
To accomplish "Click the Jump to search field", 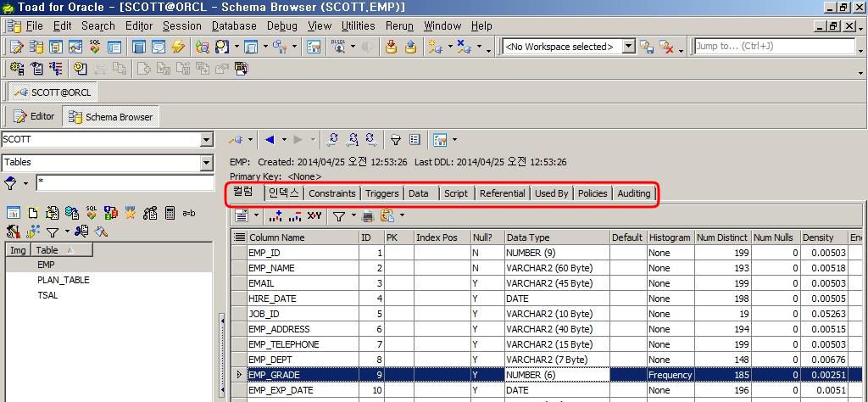I will click(x=775, y=47).
